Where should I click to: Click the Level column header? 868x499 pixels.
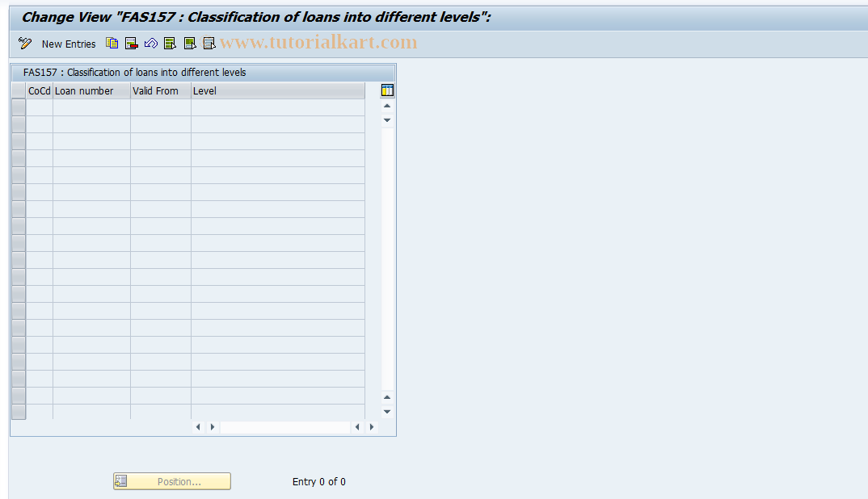coord(278,90)
